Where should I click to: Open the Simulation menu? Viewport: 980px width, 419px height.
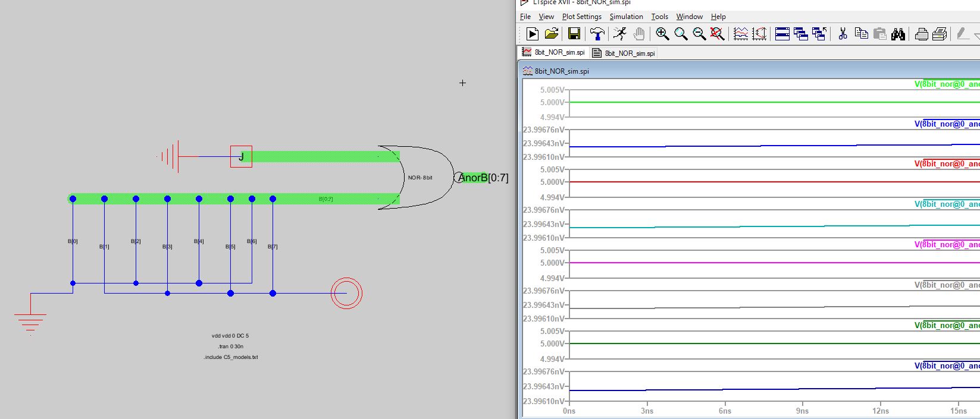(626, 17)
